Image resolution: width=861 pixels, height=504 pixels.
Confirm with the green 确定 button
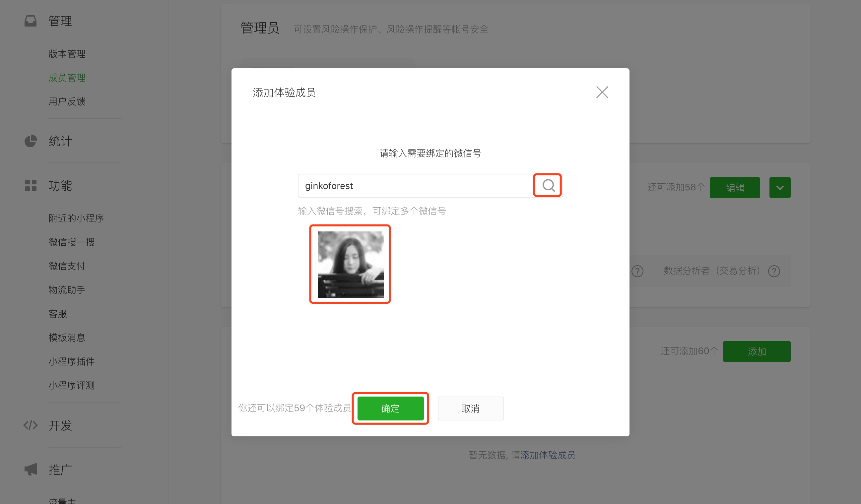(390, 408)
